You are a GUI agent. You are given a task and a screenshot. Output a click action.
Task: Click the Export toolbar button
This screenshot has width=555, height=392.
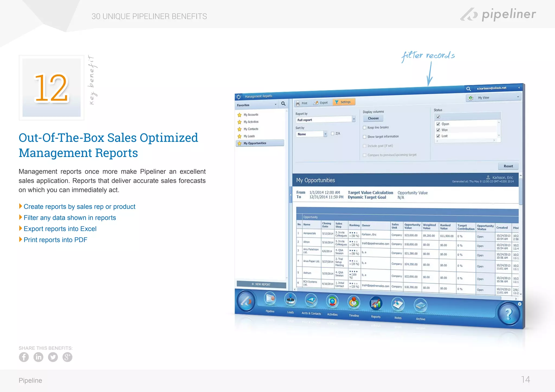[321, 103]
